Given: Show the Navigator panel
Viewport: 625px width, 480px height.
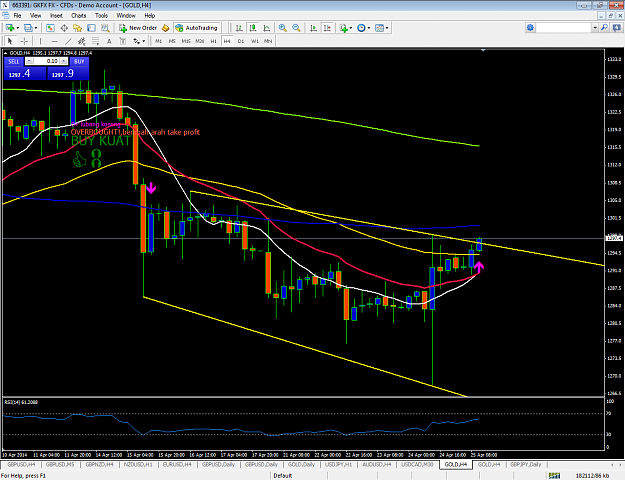Looking at the screenshot, I should pyautogui.click(x=77, y=28).
